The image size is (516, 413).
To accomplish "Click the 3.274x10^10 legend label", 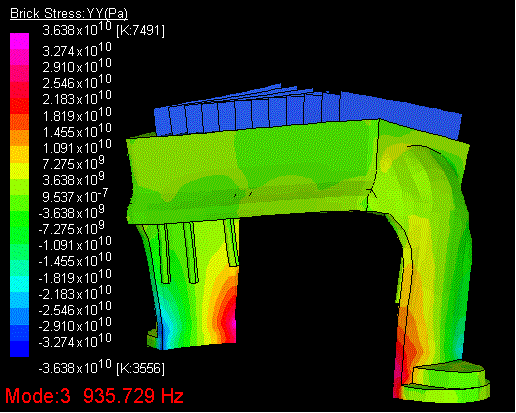I will coord(77,50).
